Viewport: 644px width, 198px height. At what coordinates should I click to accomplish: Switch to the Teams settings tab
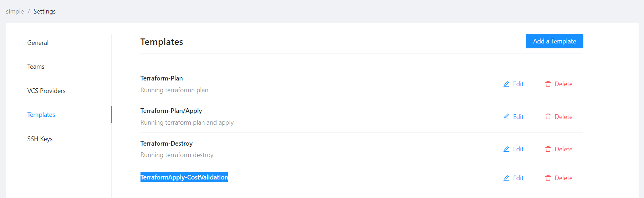[x=36, y=67]
